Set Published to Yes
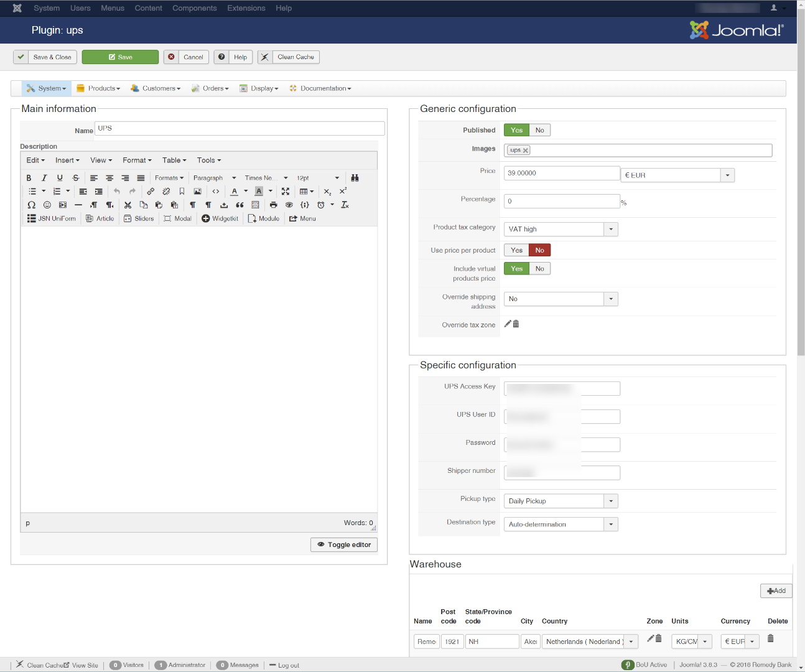This screenshot has height=672, width=805. tap(516, 130)
